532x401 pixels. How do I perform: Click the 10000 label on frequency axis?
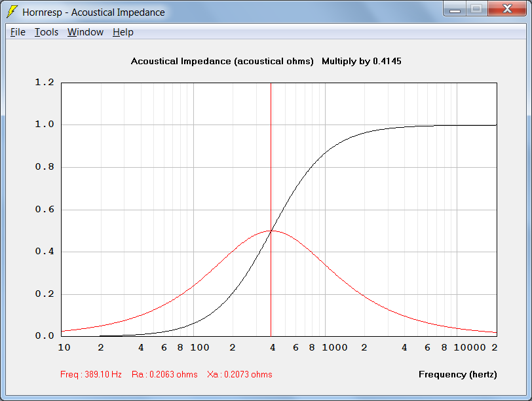(x=470, y=347)
